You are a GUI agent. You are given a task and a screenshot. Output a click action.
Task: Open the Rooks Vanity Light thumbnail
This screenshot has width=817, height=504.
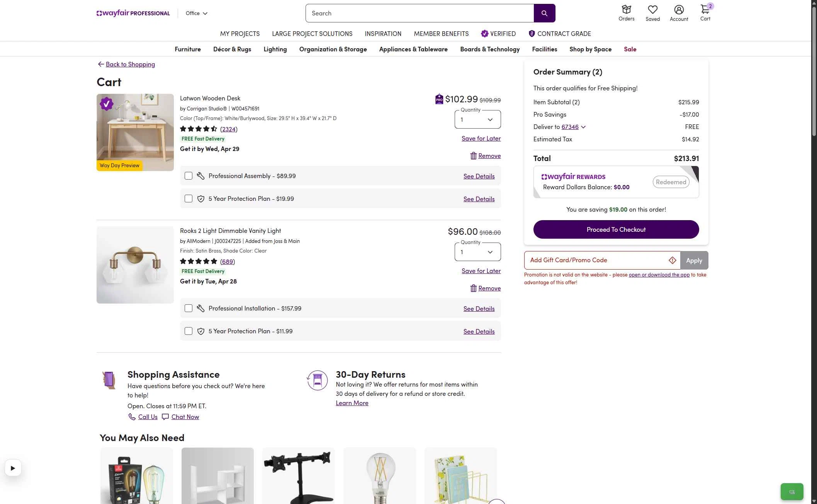tap(135, 265)
